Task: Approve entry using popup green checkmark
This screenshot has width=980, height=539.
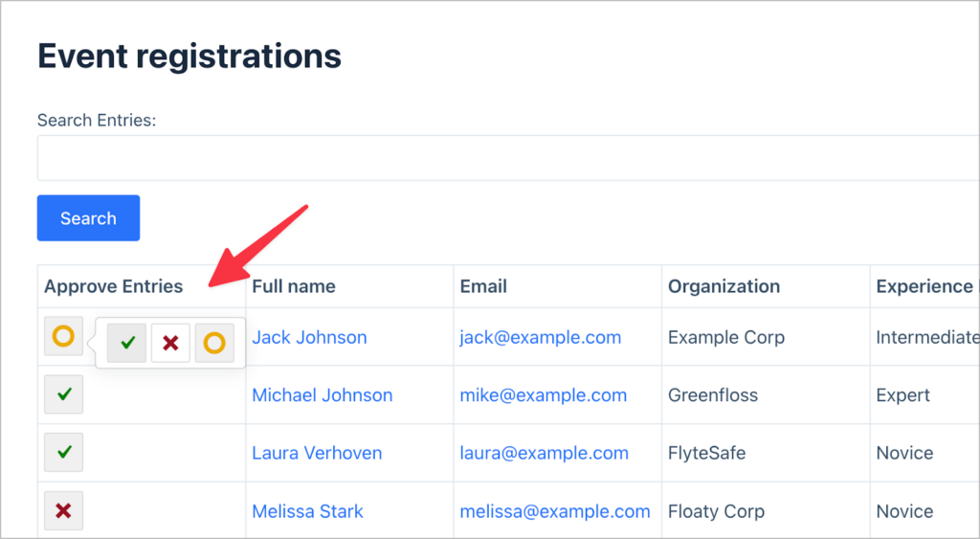Action: click(127, 343)
